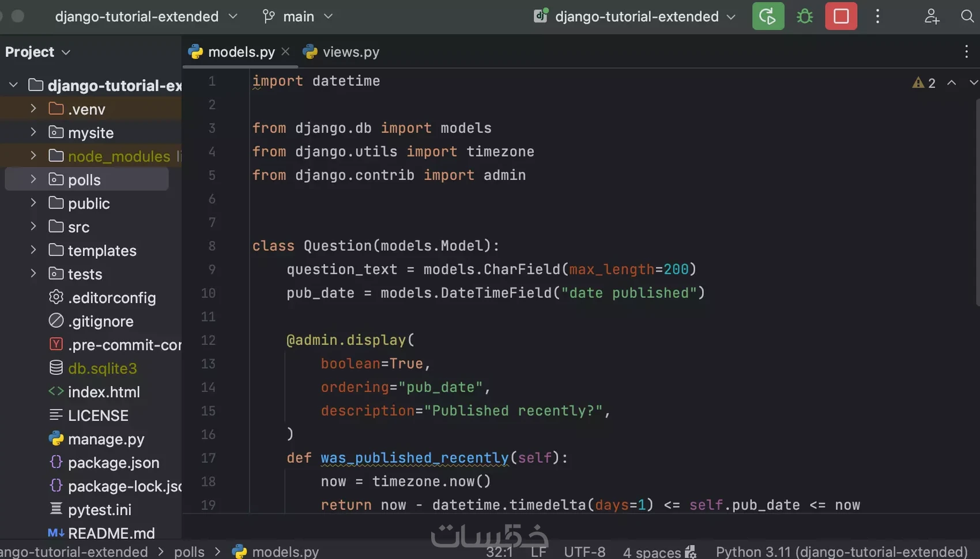Close the models.py editor tab
This screenshot has width=980, height=559.
point(285,51)
